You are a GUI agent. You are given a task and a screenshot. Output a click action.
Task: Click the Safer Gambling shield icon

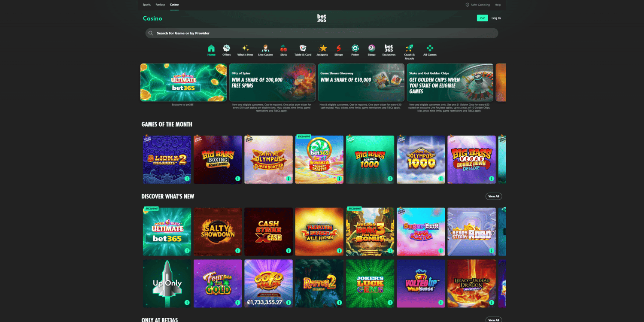pos(467,5)
